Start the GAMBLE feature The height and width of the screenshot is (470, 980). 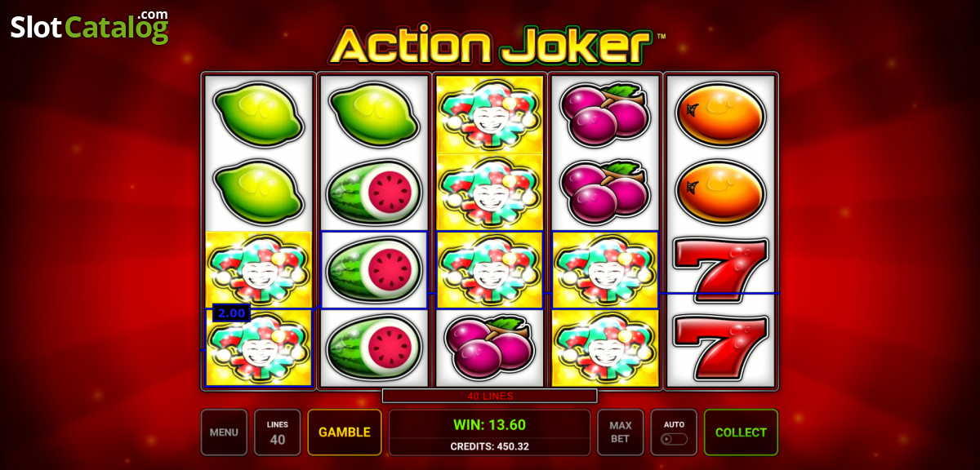345,432
